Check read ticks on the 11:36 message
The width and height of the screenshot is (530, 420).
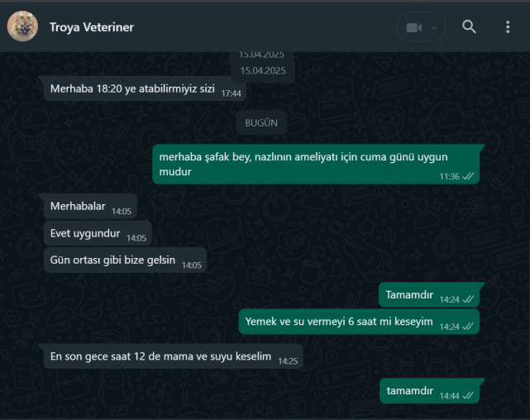coord(468,176)
